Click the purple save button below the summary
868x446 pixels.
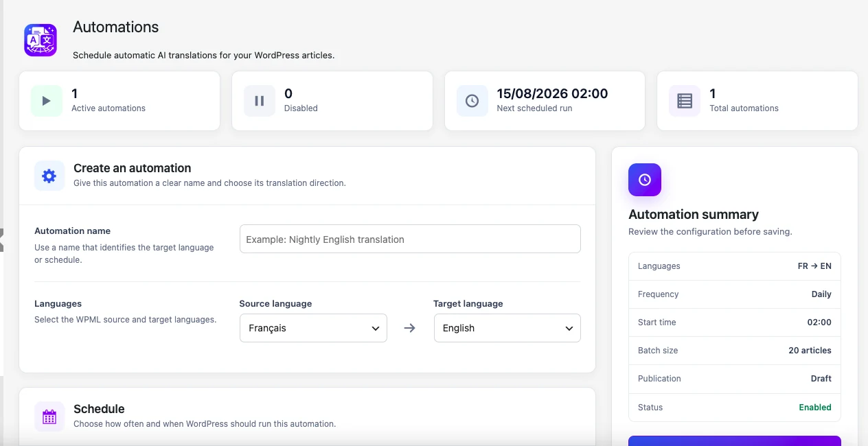[x=735, y=441]
